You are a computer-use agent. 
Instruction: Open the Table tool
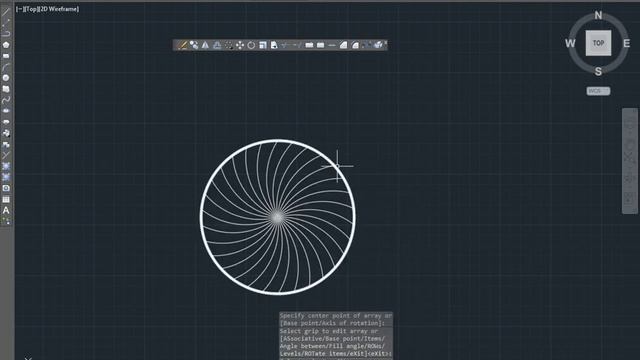tap(6, 199)
